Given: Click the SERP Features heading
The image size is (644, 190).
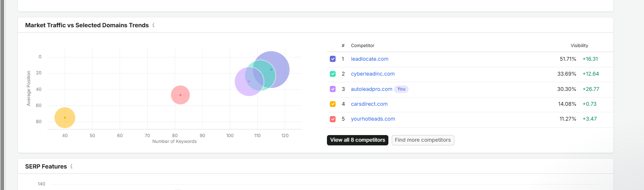Looking at the screenshot, I should click(x=46, y=166).
